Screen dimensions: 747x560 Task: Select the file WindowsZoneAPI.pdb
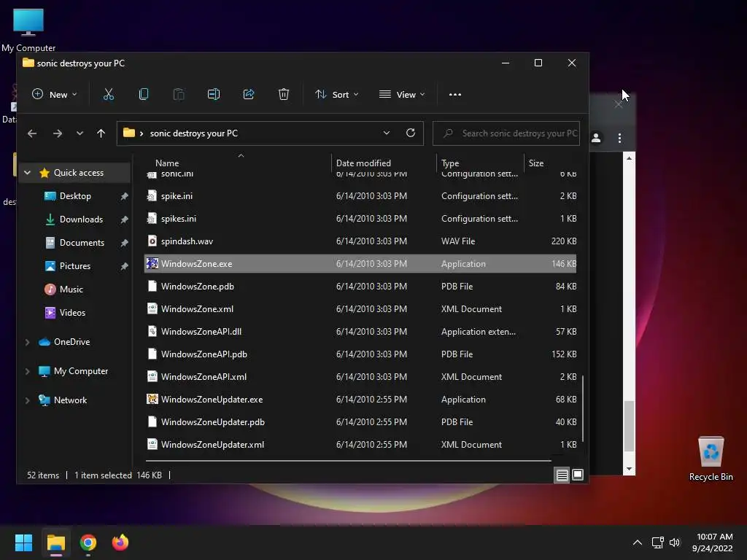(x=360, y=354)
